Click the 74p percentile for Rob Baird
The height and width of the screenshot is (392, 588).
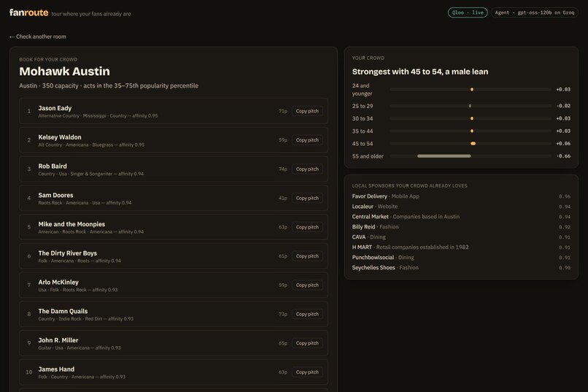[283, 169]
